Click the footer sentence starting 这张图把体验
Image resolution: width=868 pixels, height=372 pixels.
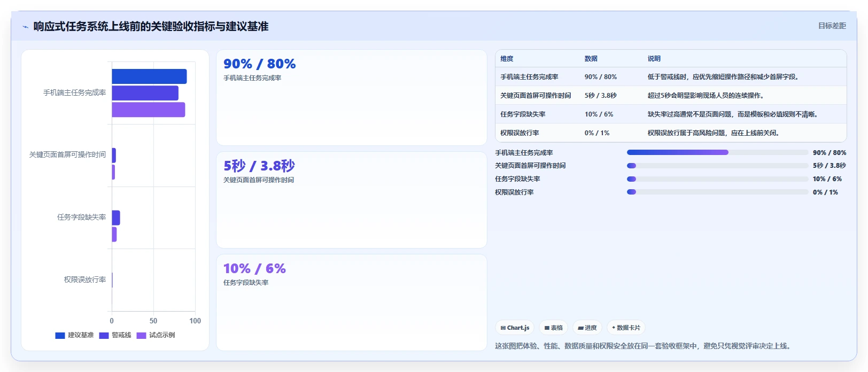click(644, 346)
